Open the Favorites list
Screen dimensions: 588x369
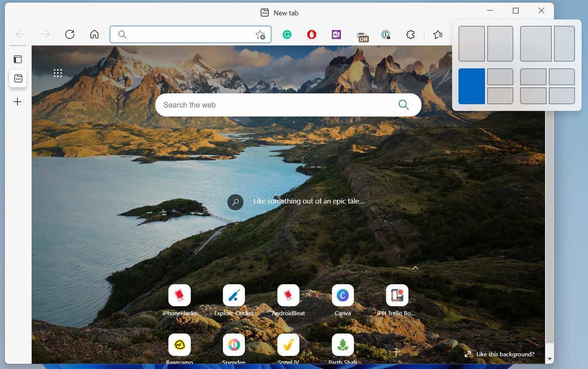(438, 35)
